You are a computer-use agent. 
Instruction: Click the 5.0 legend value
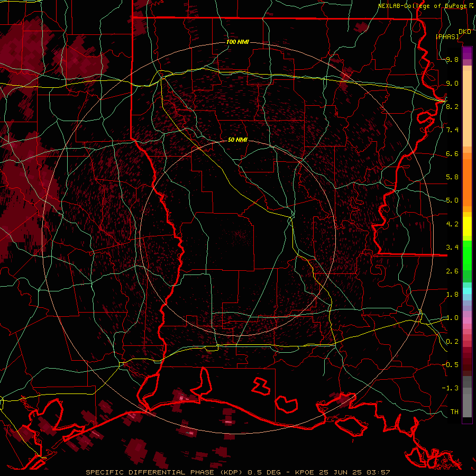[452, 200]
